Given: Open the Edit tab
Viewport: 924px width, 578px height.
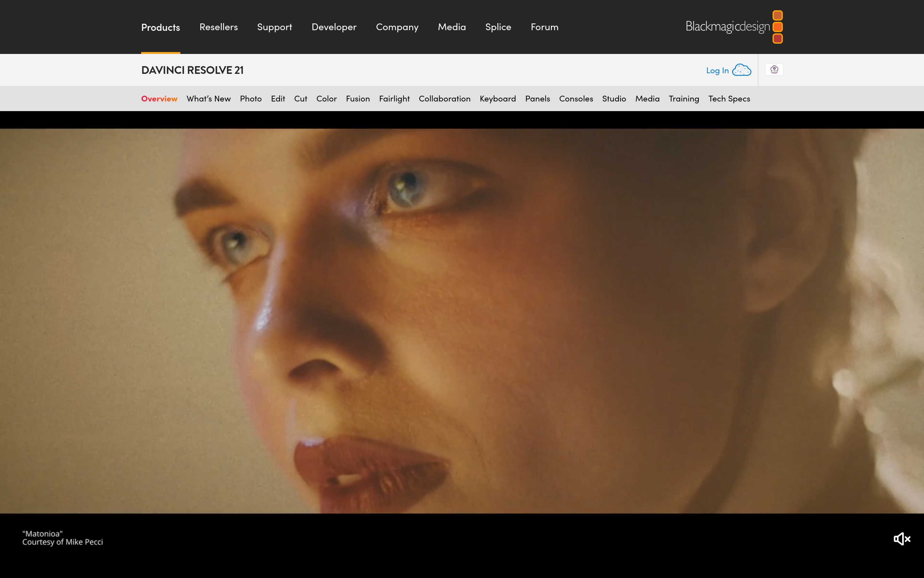Looking at the screenshot, I should (x=278, y=99).
